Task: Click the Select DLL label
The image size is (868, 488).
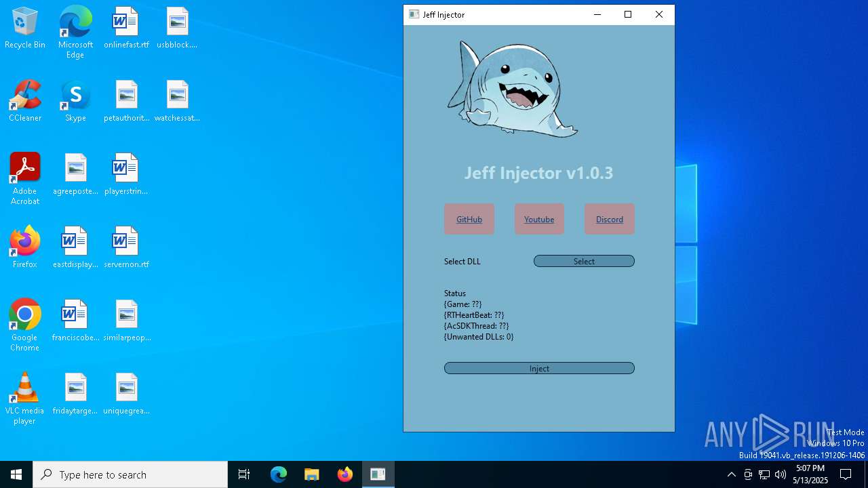Action: pyautogui.click(x=462, y=262)
